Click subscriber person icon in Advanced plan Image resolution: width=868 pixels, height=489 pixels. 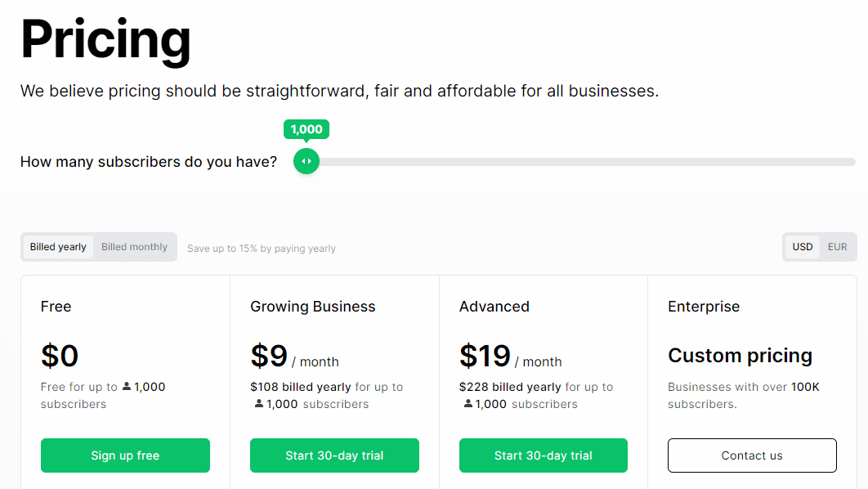coord(468,404)
